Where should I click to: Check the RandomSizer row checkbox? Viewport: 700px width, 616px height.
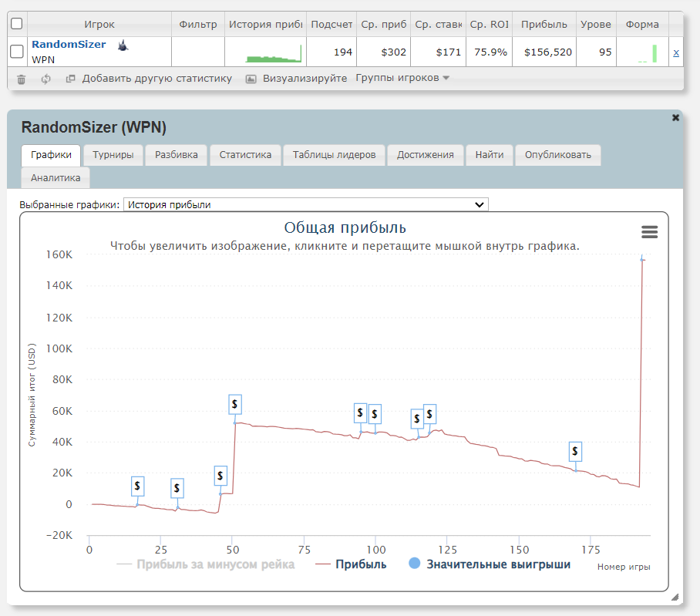coord(17,52)
